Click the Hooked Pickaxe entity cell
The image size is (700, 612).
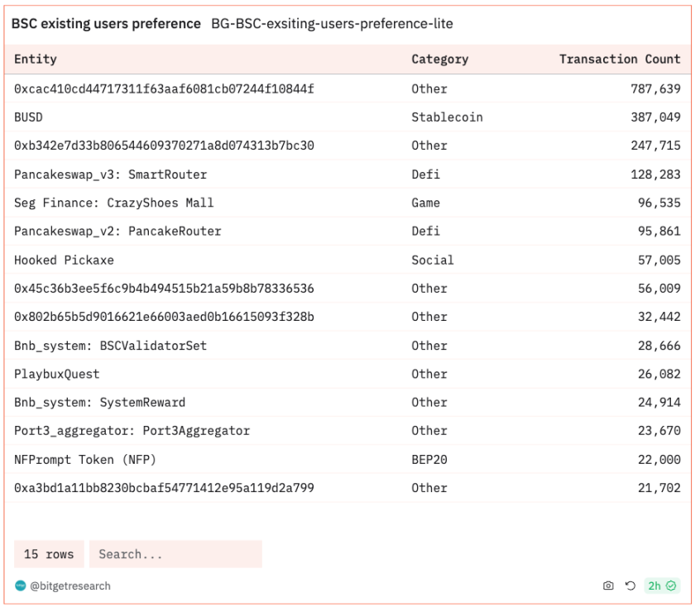tap(64, 260)
